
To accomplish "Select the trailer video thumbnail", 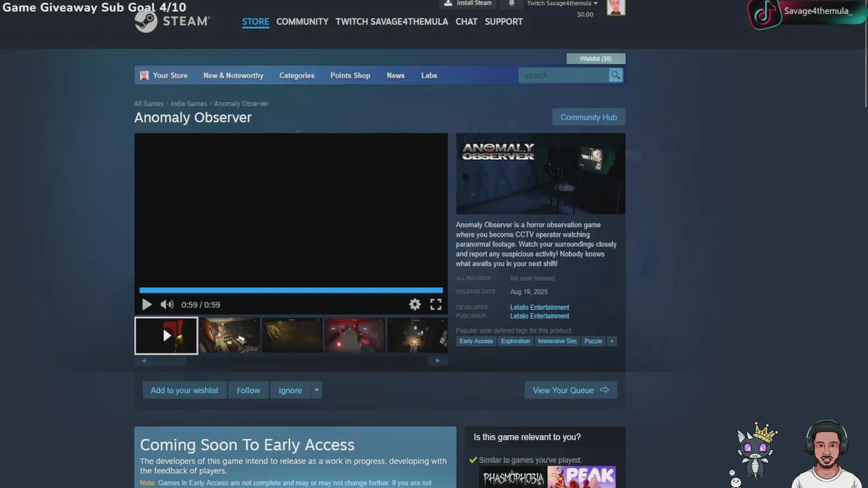I will tap(166, 335).
